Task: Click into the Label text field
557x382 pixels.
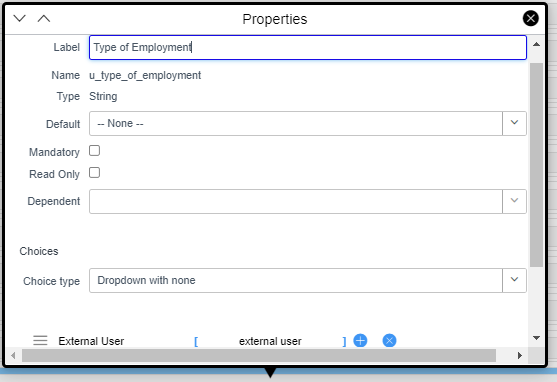Action: (308, 47)
